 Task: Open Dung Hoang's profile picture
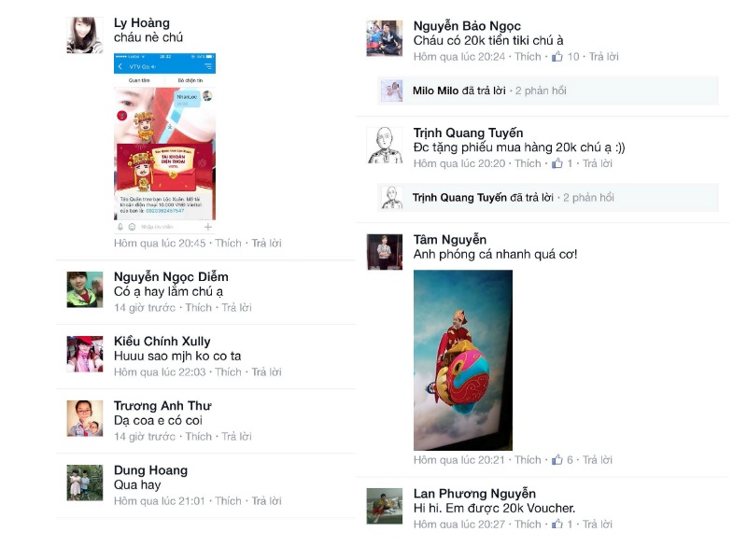85,483
